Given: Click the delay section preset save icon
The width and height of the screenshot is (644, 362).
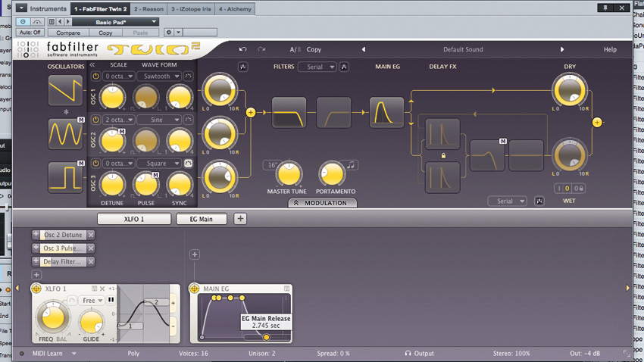Looking at the screenshot, I should coord(539,201).
